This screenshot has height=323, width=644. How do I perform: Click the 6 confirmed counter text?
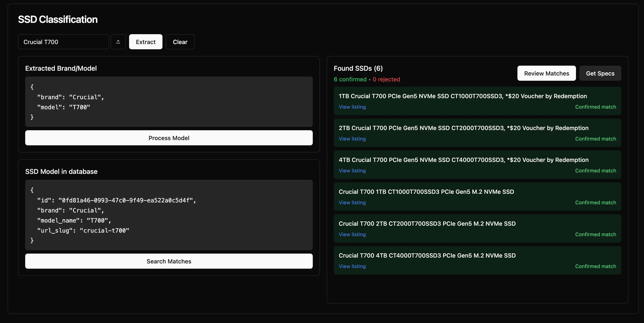[350, 79]
